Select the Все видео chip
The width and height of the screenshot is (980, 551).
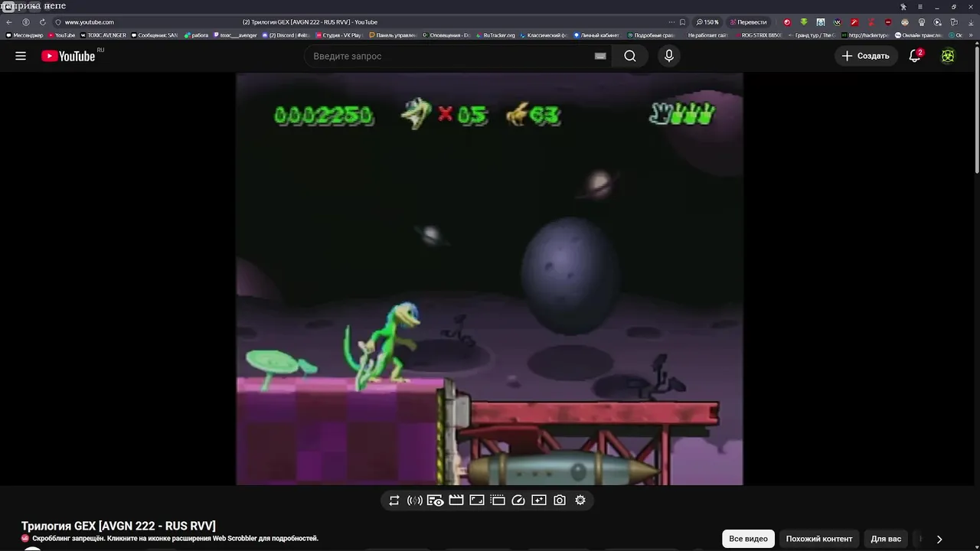[748, 539]
